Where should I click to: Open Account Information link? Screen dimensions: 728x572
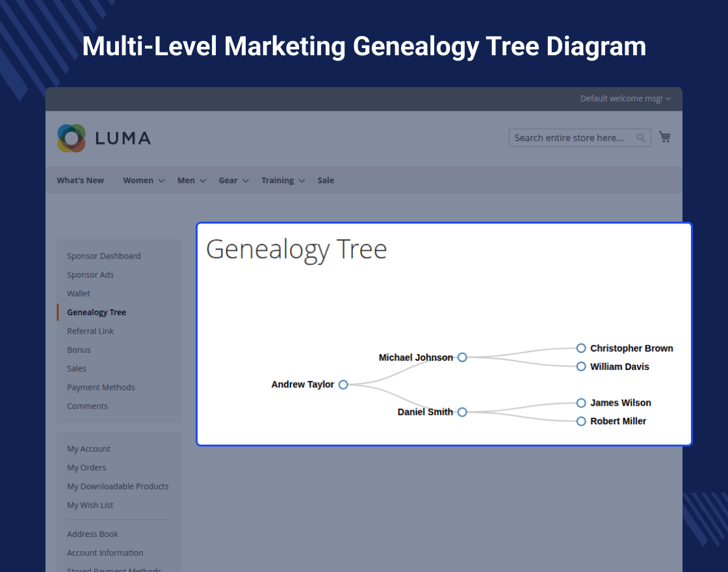click(x=105, y=553)
